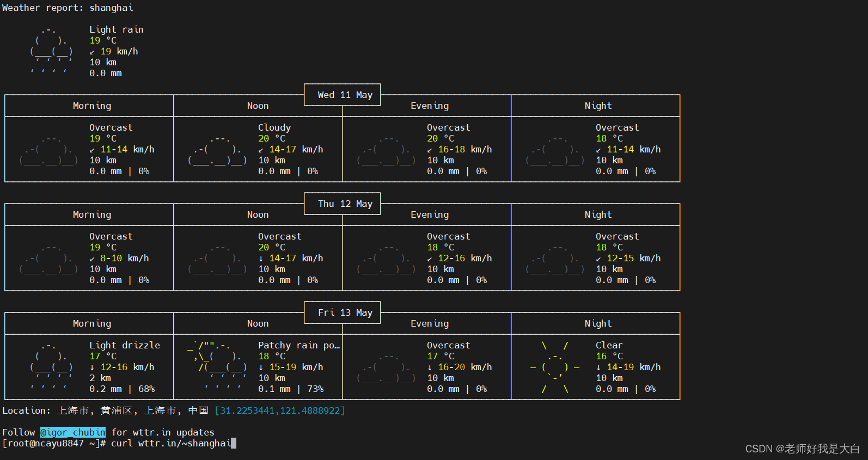
Task: Click Friday morning 'Light drizzle' text
Action: tap(125, 345)
